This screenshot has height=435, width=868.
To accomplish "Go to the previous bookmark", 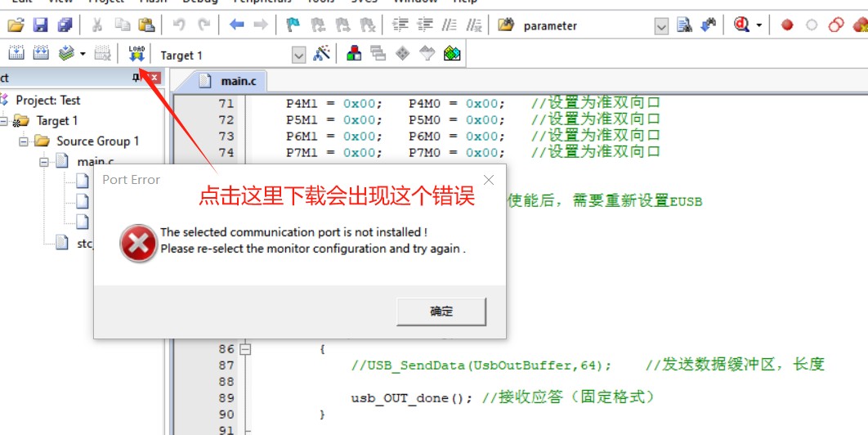I will pyautogui.click(x=318, y=25).
